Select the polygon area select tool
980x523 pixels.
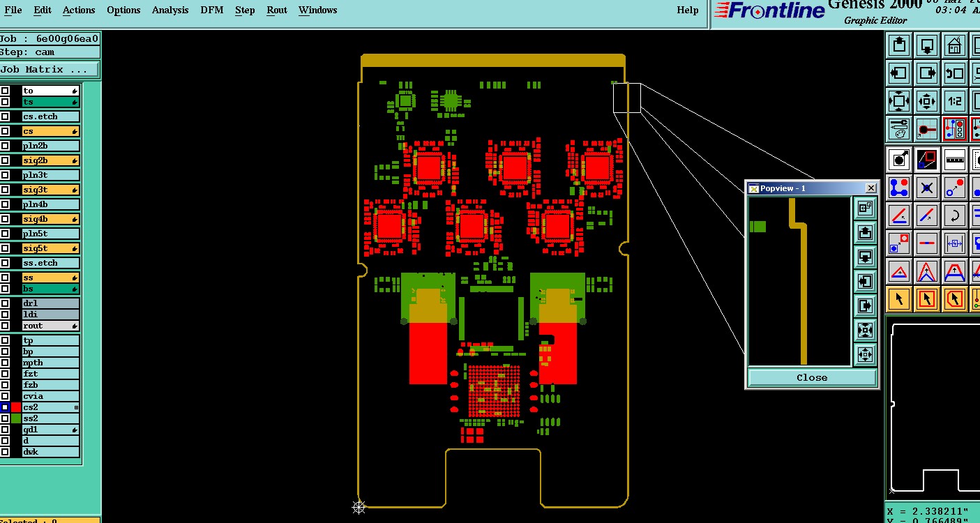pyautogui.click(x=954, y=299)
